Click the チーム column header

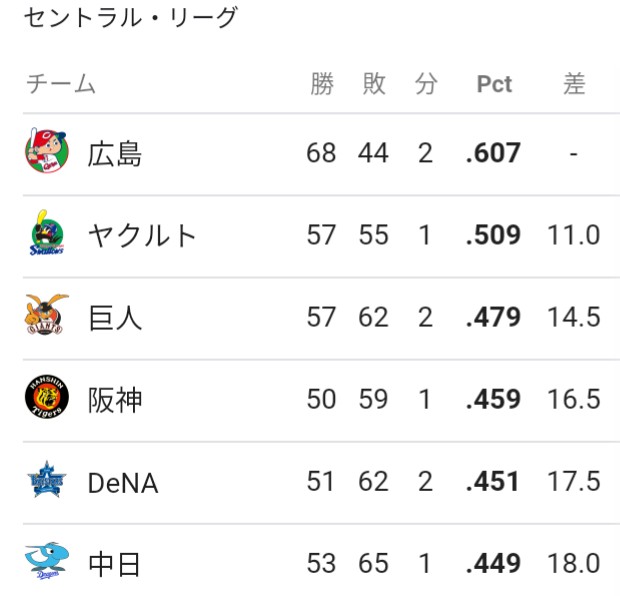[61, 84]
